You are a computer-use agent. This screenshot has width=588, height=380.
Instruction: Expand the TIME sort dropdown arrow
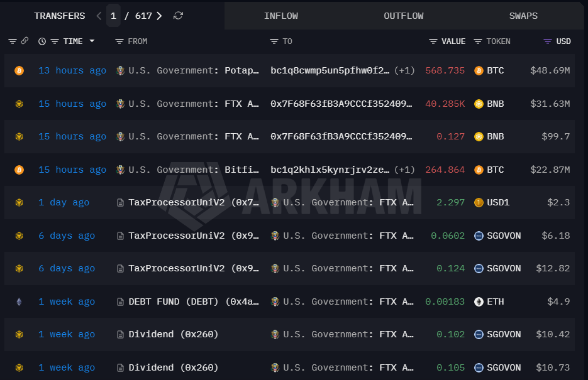(92, 41)
